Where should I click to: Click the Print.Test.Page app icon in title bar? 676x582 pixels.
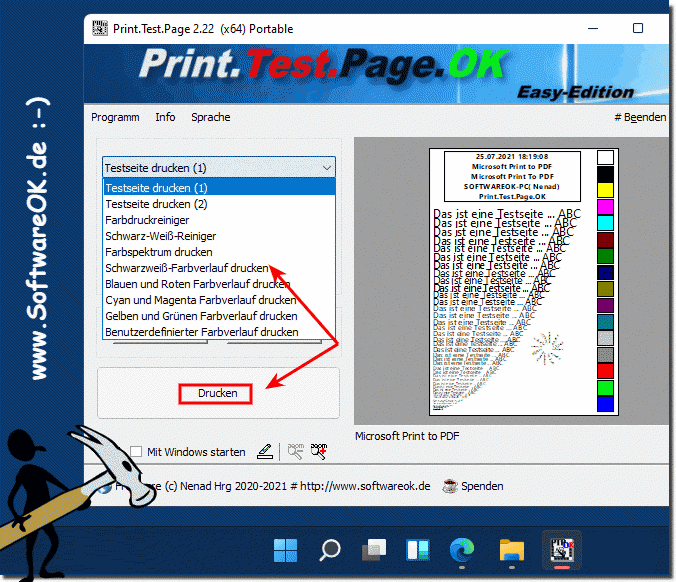[100, 28]
